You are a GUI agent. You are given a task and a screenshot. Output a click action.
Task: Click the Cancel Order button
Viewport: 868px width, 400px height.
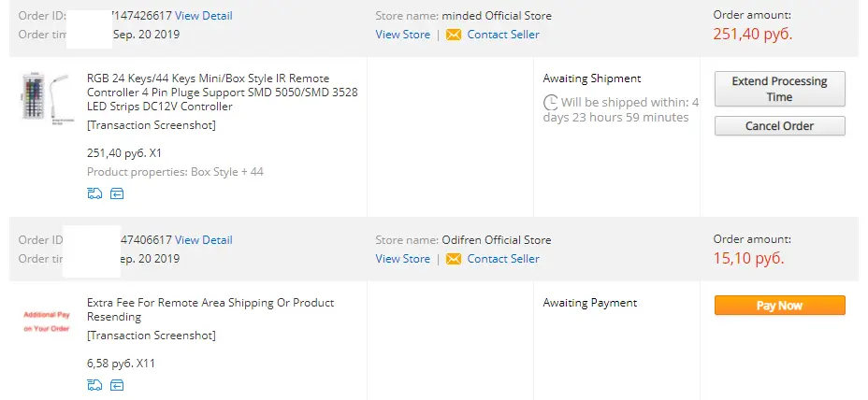point(779,126)
